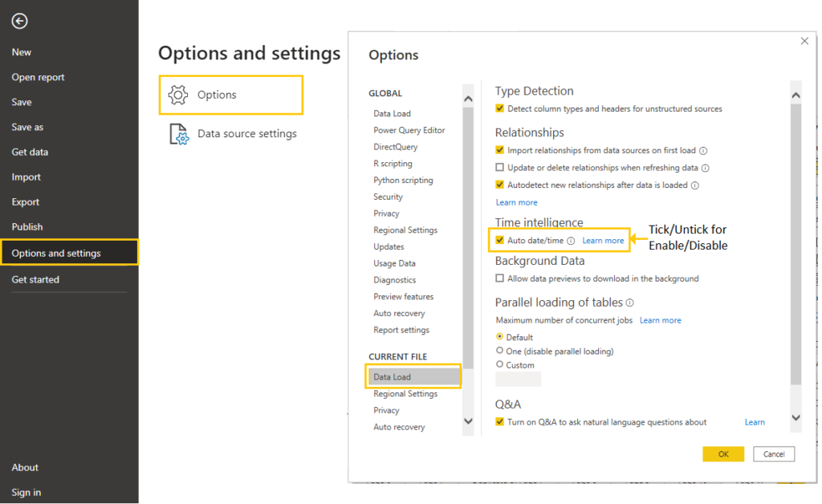Disable detect column types for unstructured sources
Screen dimensions: 822x504
(500, 108)
